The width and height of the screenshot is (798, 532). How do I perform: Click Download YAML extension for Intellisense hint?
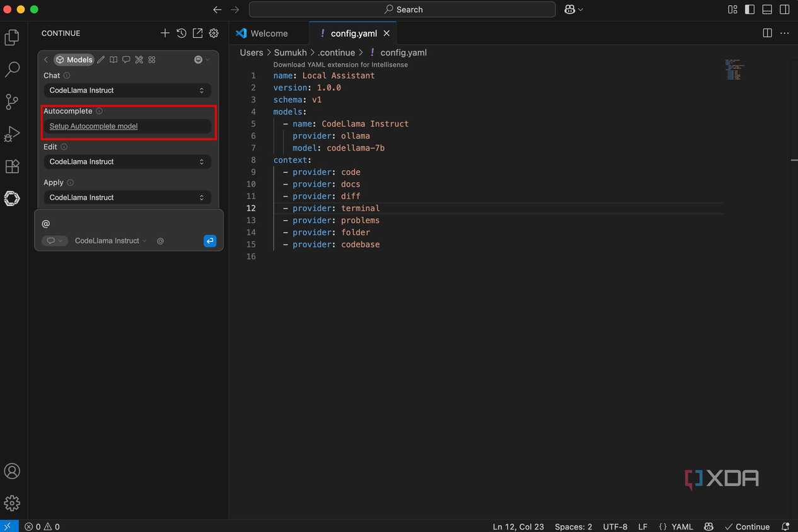pos(340,65)
